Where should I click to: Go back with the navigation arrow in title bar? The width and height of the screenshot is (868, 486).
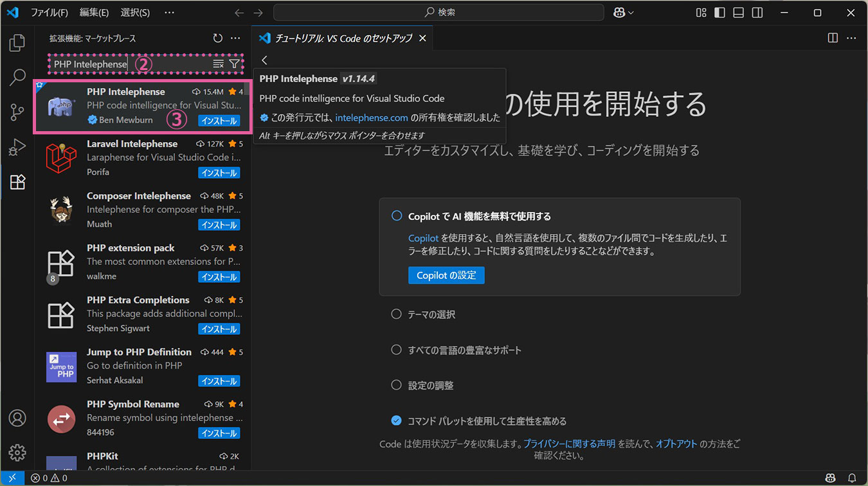(x=239, y=13)
